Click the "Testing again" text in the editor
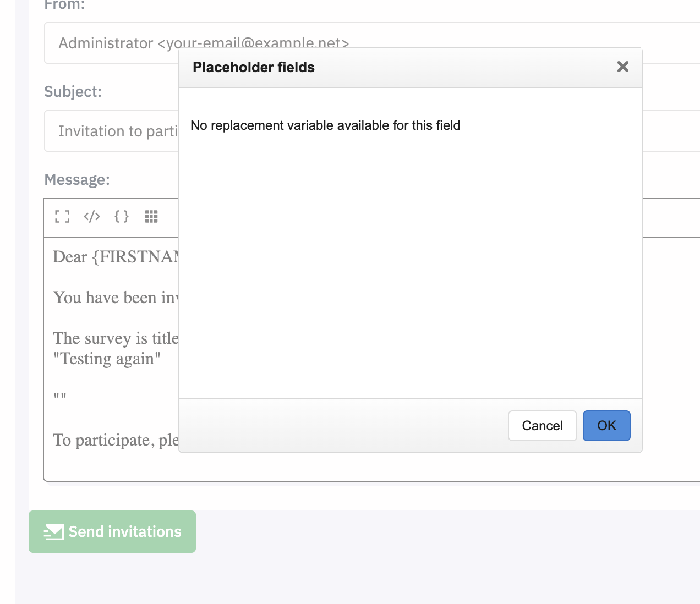The image size is (700, 604). click(x=107, y=359)
